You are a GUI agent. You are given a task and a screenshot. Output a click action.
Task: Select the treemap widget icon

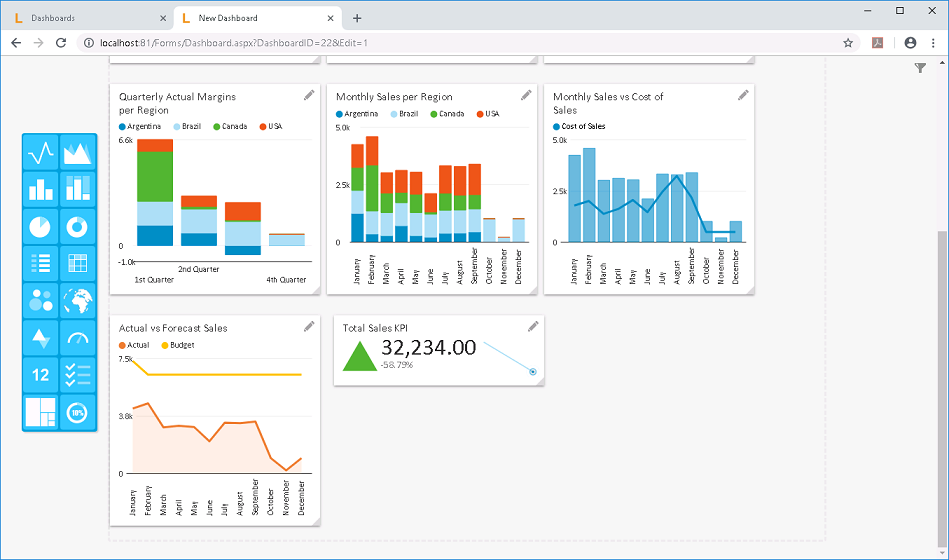coord(41,412)
